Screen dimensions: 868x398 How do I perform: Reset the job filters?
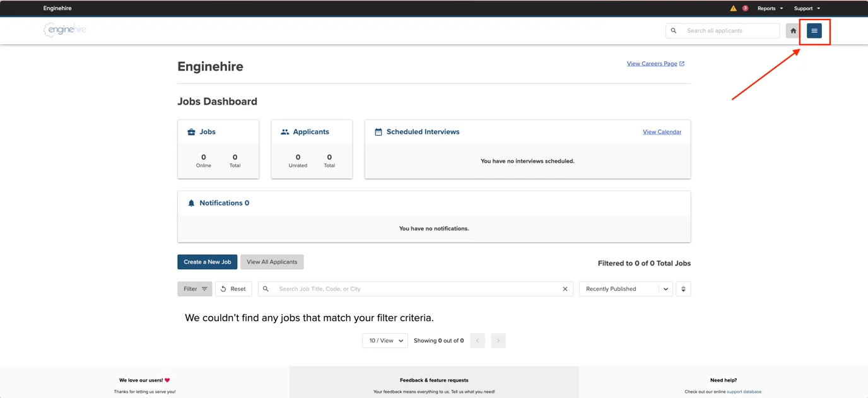233,289
